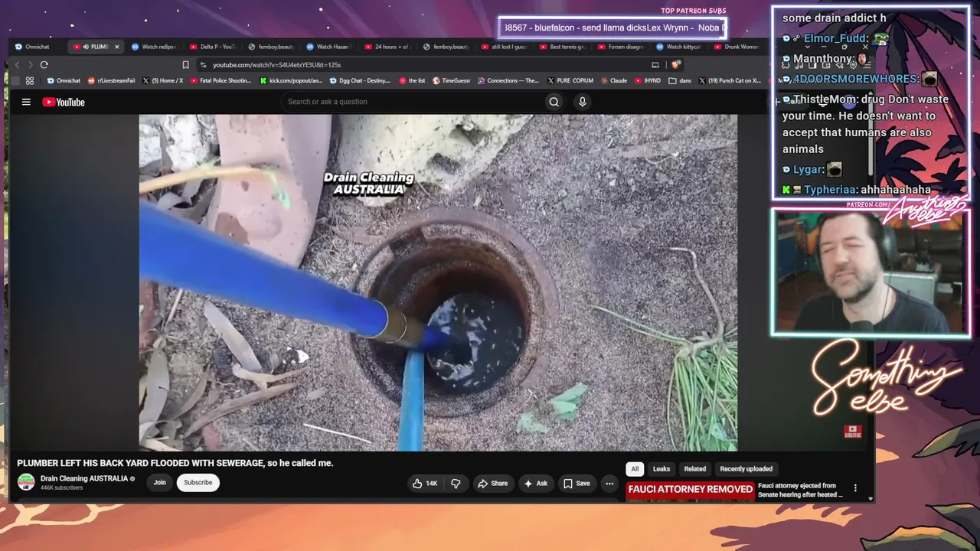980x551 pixels.
Task: Select the 'Related' filter chip
Action: [695, 469]
